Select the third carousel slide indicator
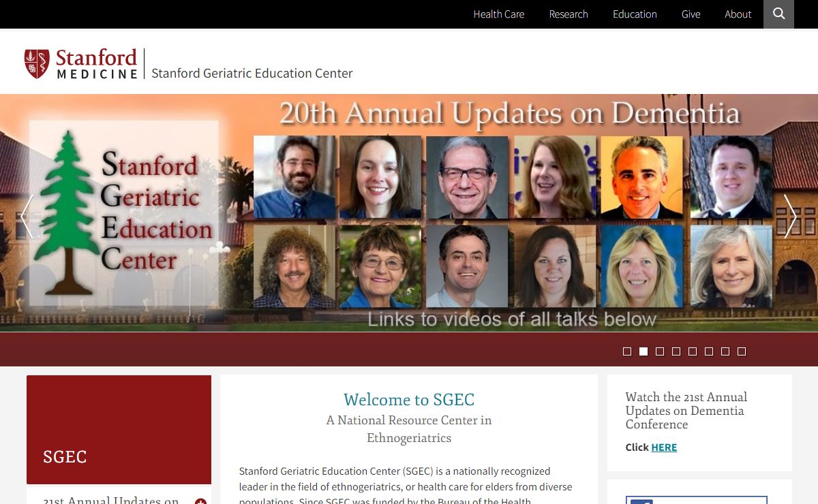 click(660, 351)
